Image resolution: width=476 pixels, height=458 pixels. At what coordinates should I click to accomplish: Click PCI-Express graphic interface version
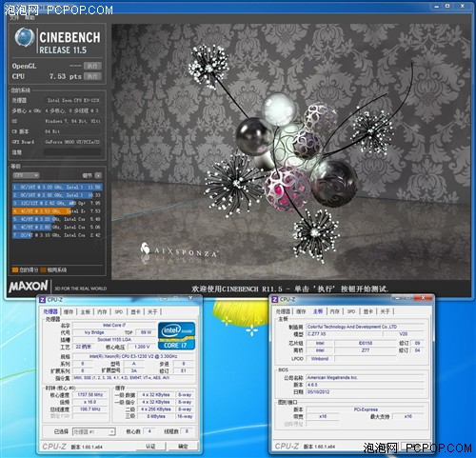365,409
